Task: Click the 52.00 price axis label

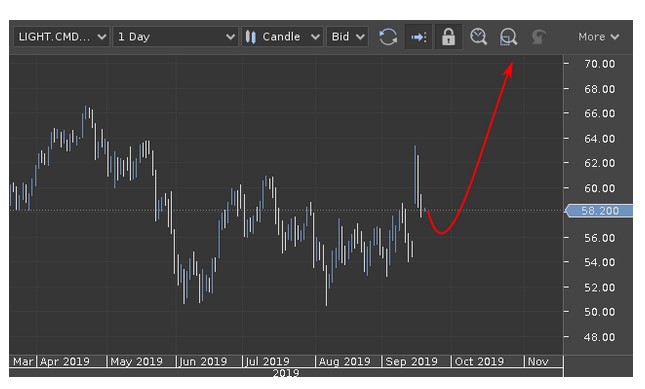Action: [x=599, y=287]
